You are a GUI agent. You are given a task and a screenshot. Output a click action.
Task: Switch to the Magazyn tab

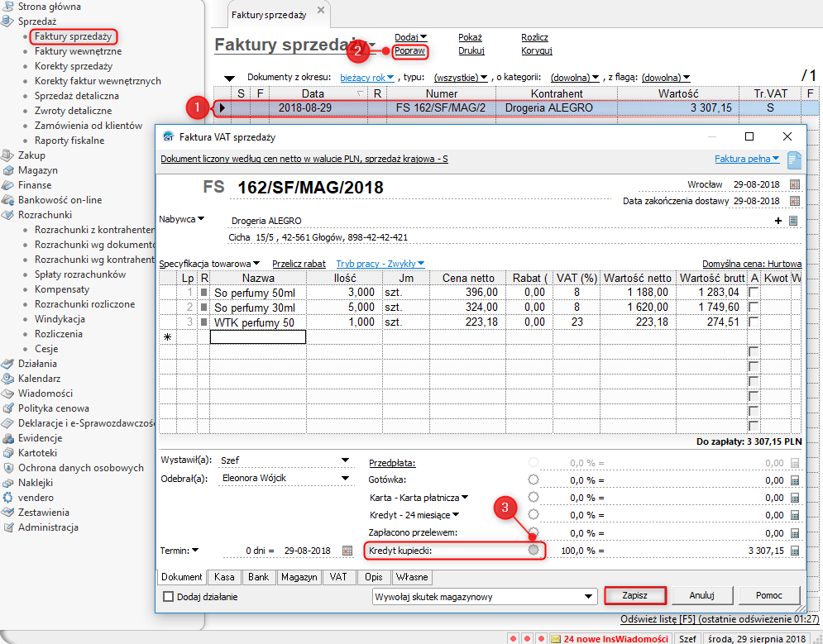point(299,577)
